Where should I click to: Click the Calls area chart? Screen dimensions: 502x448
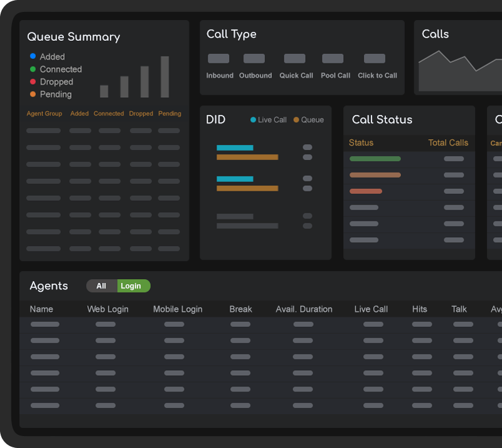(461, 71)
